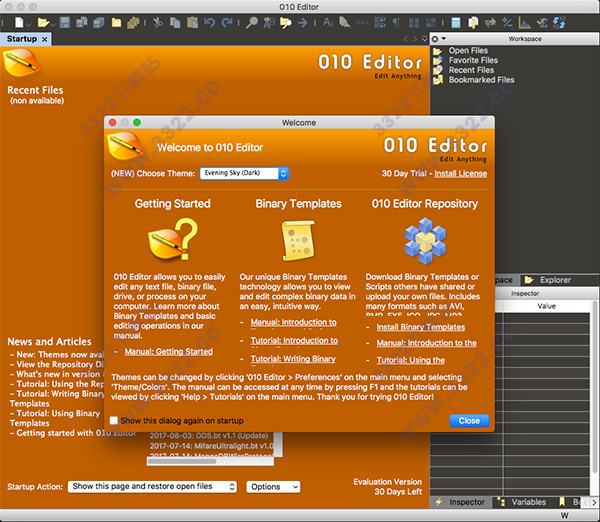The height and width of the screenshot is (522, 600).
Task: Switch to the Inspector bottom tab
Action: point(461,502)
